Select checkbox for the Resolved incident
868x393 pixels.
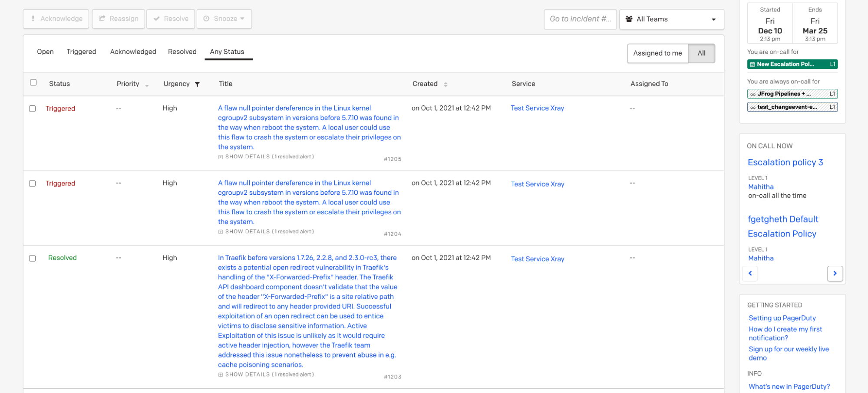pyautogui.click(x=33, y=258)
